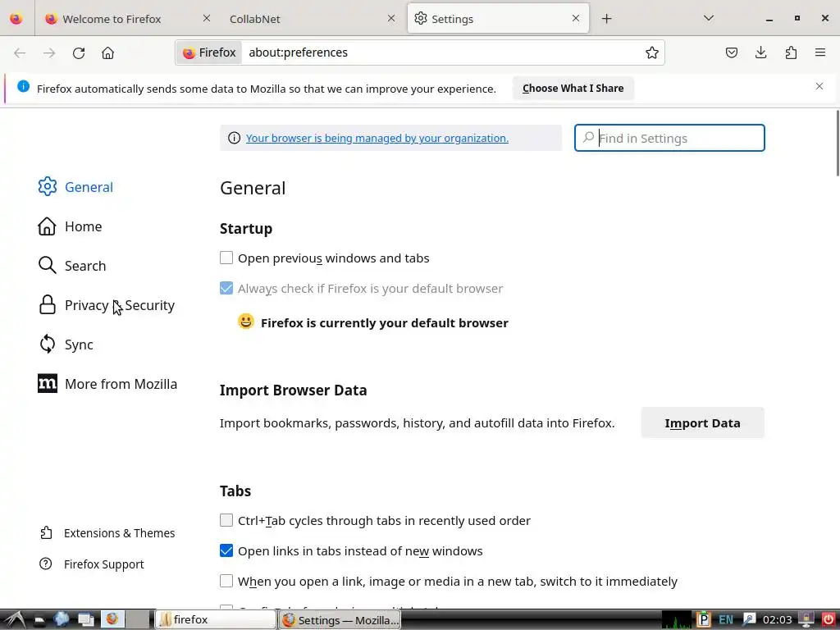Click the house icon beside Home category
840x630 pixels.
[x=47, y=226]
